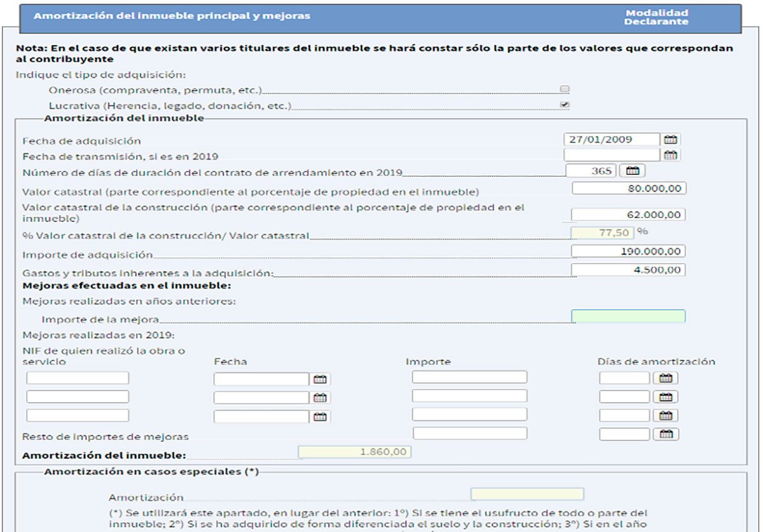This screenshot has height=532, width=763.
Task: Click Días de amortización calendar, second row
Action: (665, 397)
